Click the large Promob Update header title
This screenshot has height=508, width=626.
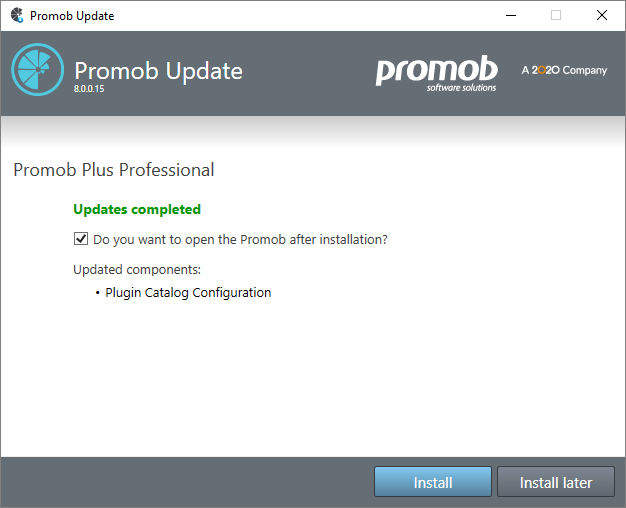tap(158, 71)
